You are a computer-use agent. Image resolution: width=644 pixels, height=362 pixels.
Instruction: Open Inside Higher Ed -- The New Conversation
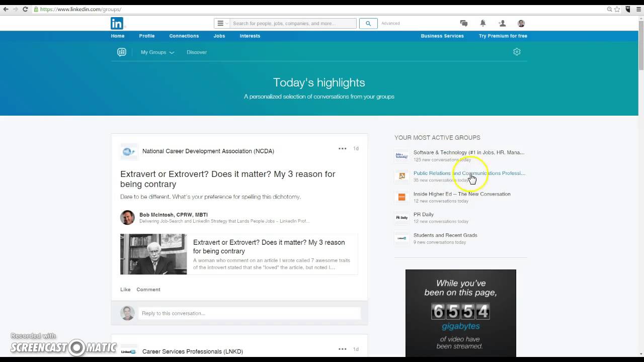pos(462,194)
